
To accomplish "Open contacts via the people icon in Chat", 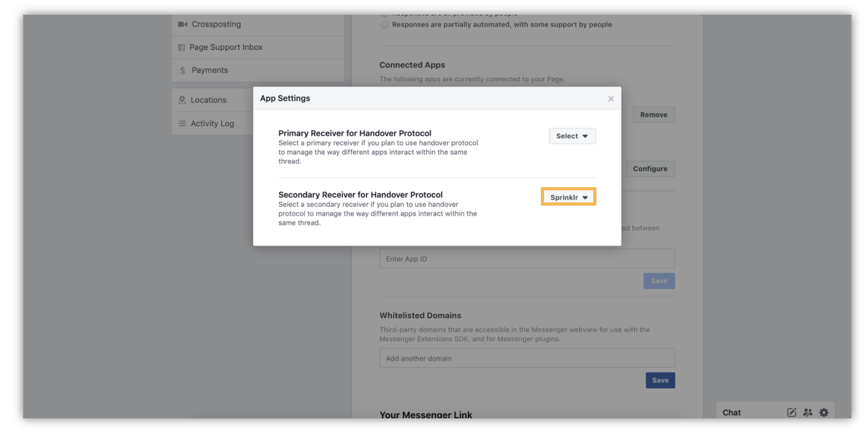I will [807, 412].
